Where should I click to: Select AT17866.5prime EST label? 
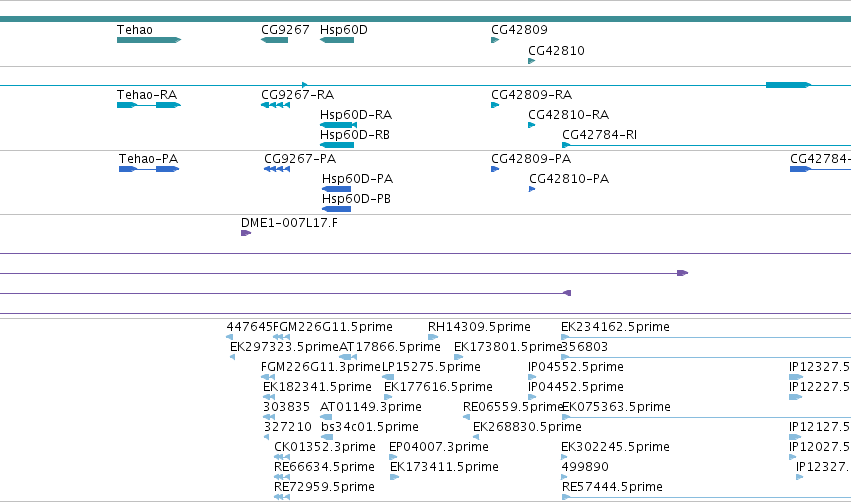[x=390, y=347]
